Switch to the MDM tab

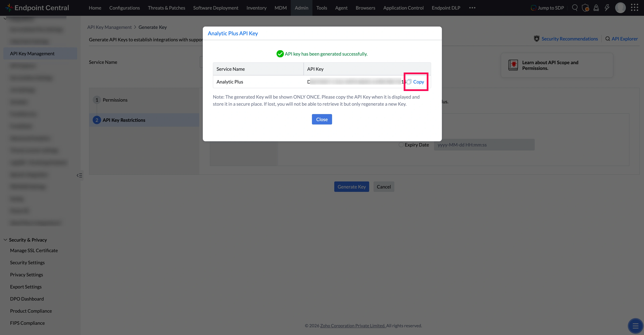(281, 8)
